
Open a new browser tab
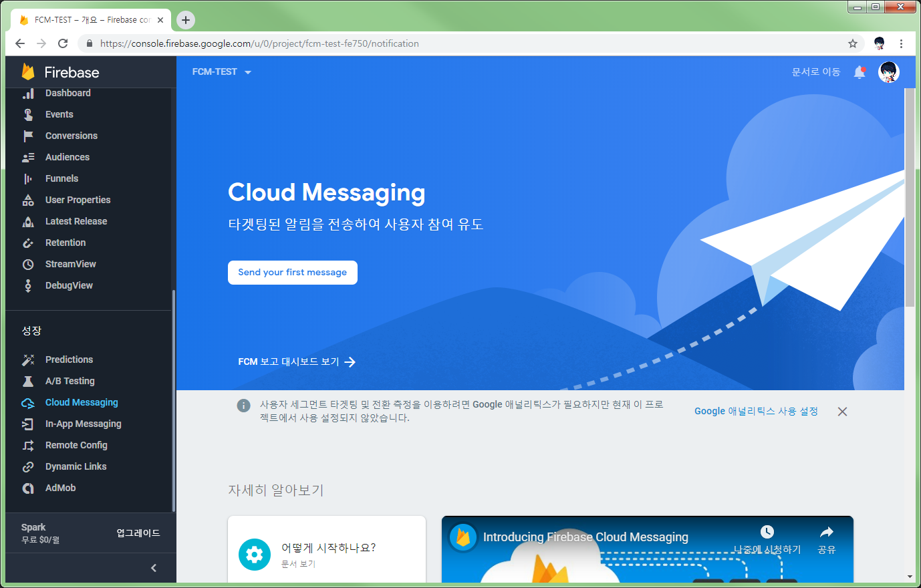click(x=186, y=20)
